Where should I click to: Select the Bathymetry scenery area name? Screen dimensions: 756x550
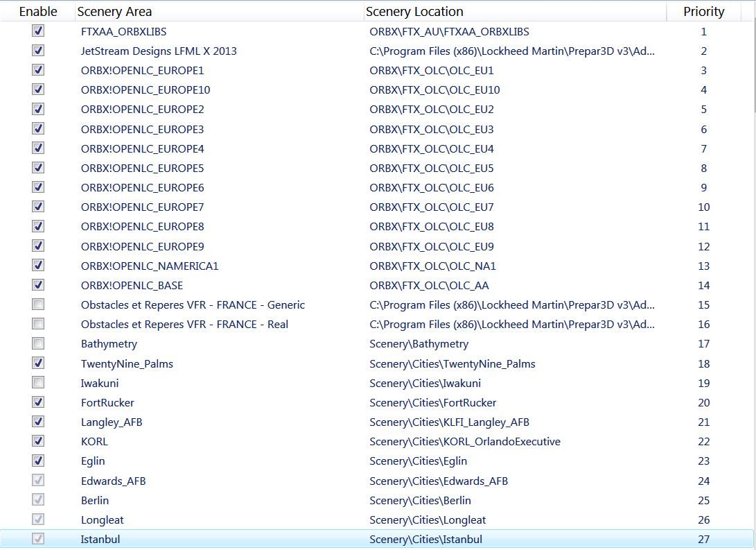pyautogui.click(x=109, y=344)
